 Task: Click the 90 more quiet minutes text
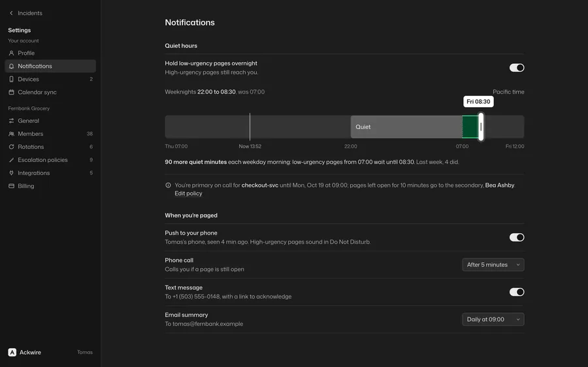point(196,162)
